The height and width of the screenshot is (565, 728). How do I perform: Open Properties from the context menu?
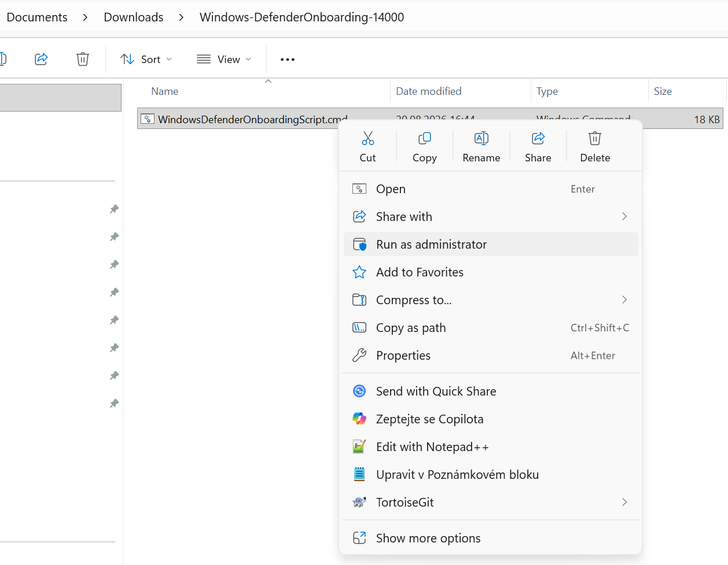[491, 356]
